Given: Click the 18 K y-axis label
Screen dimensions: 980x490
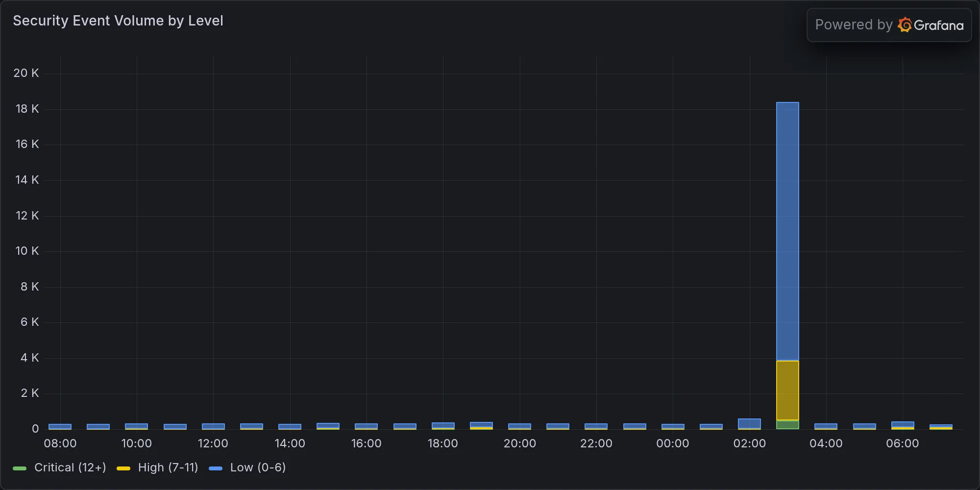Looking at the screenshot, I should pyautogui.click(x=27, y=109).
